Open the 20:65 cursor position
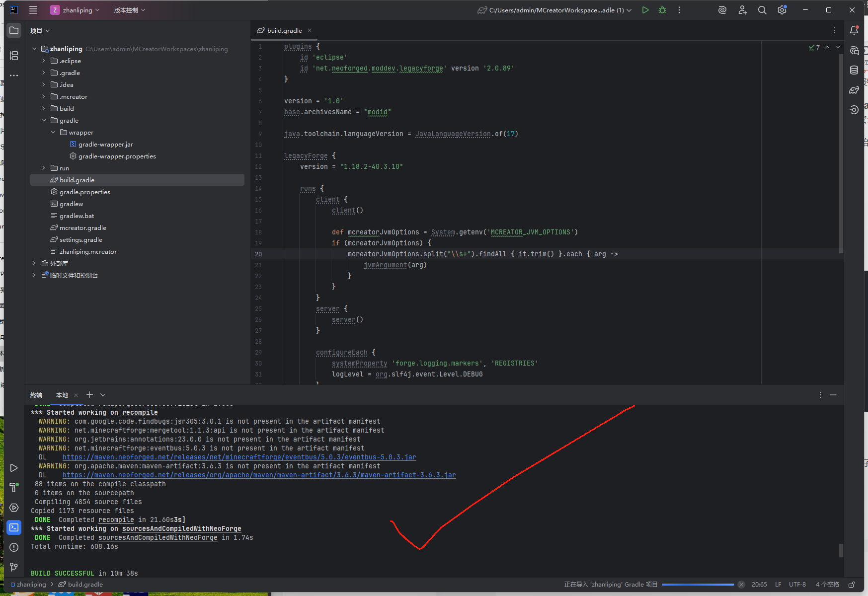The width and height of the screenshot is (868, 596). tap(759, 585)
